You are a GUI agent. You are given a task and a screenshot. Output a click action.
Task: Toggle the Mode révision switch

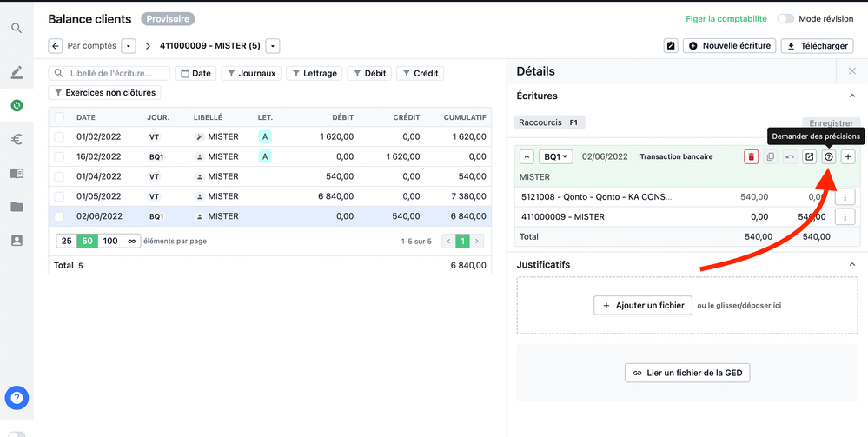coord(785,19)
